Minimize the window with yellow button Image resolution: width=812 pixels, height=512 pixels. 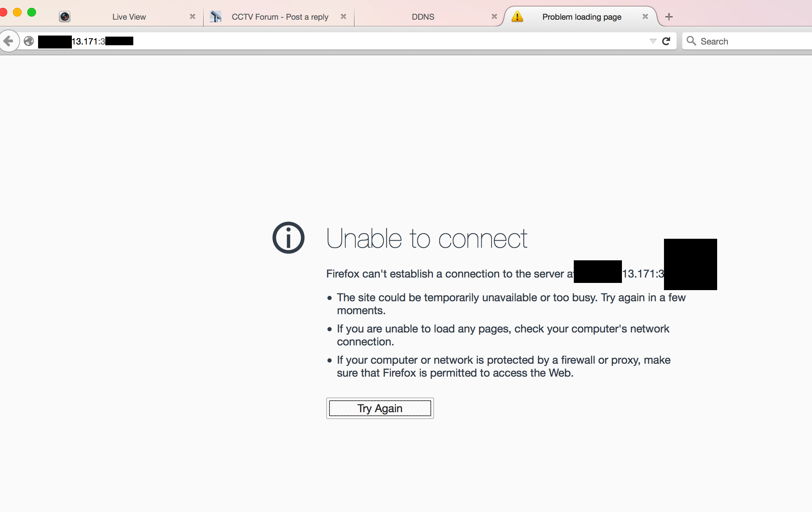[17, 12]
